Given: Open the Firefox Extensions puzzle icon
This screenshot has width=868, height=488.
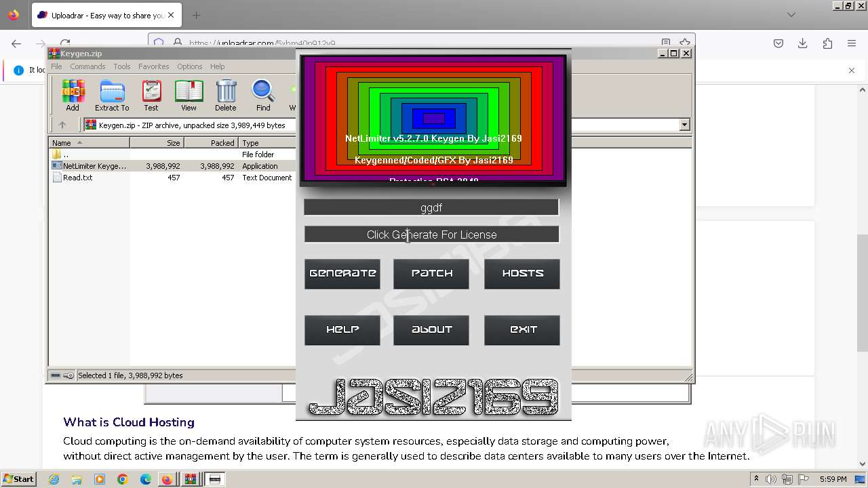Looking at the screenshot, I should coord(827,43).
